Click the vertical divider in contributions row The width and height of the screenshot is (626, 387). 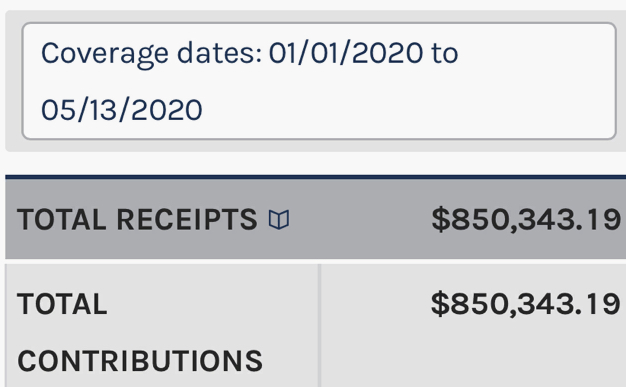tap(319, 325)
